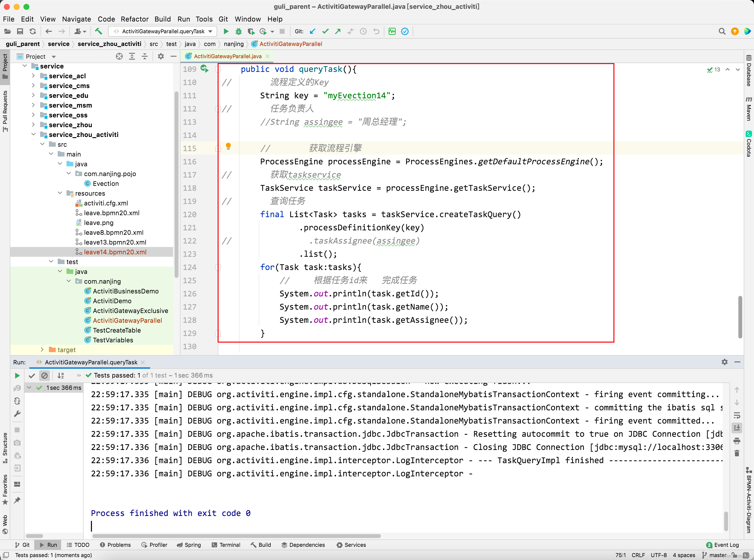The image size is (754, 560).
Task: Click the editor vertical scrollbar thumb
Action: point(740,317)
